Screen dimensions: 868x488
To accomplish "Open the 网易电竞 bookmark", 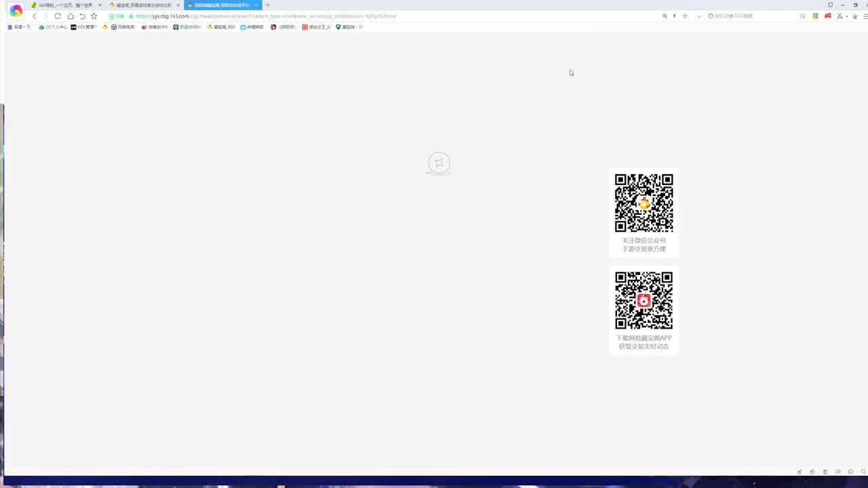I will pos(123,27).
